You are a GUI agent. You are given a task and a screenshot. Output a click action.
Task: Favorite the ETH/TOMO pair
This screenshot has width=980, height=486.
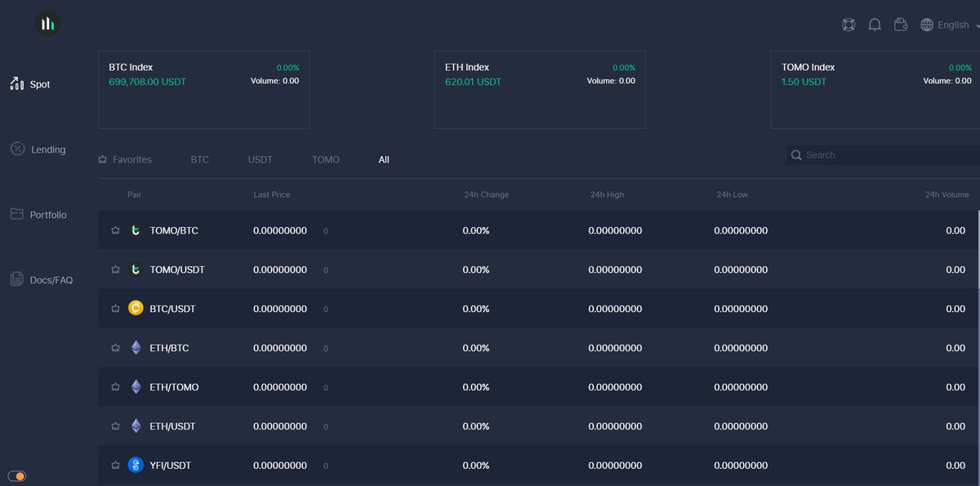(115, 387)
